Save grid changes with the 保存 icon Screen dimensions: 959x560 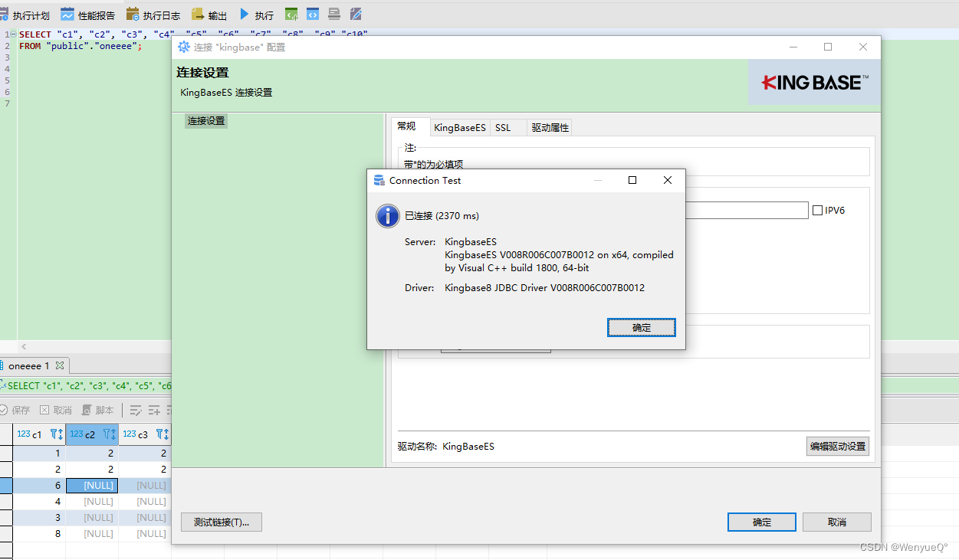click(17, 410)
